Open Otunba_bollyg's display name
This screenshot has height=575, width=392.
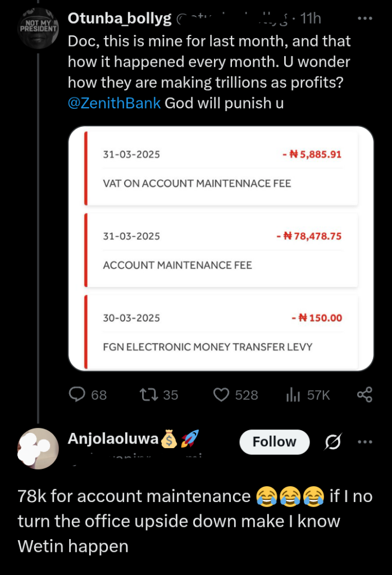(x=120, y=19)
